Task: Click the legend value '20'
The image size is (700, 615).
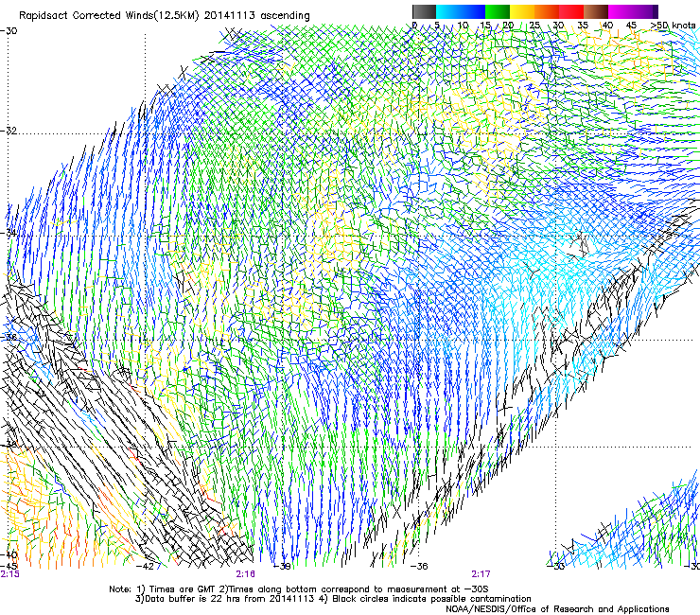Action: (508, 26)
